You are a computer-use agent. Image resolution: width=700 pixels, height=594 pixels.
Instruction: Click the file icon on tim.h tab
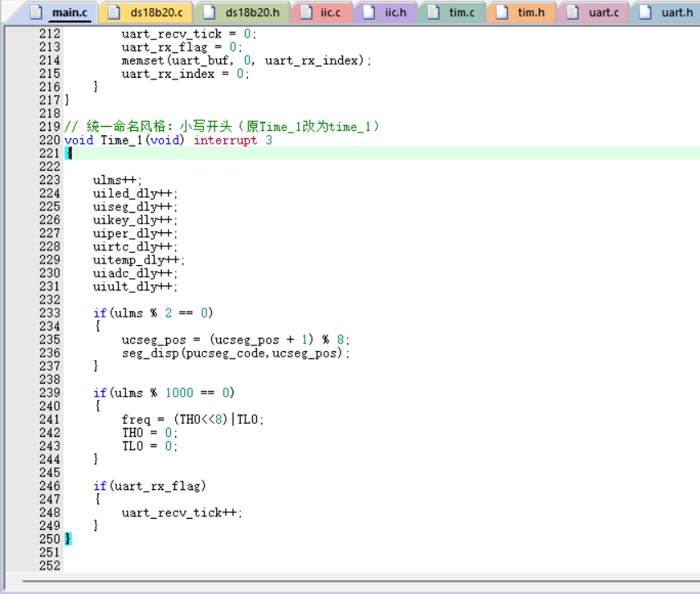[x=502, y=12]
